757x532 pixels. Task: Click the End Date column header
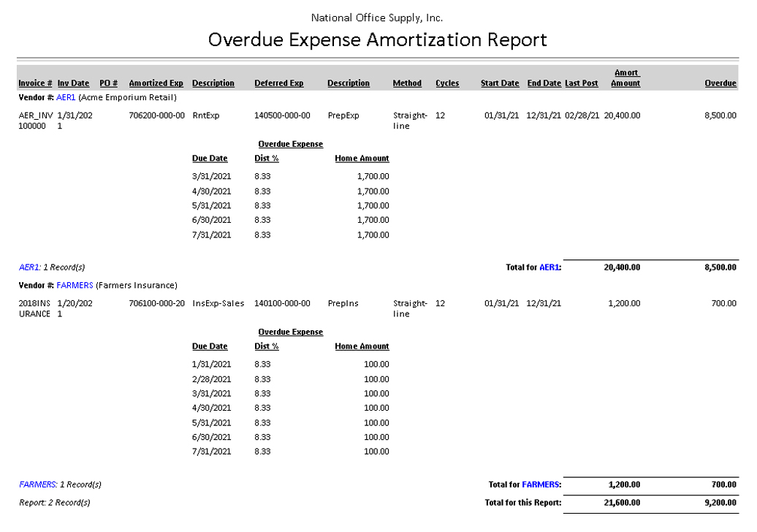pyautogui.click(x=544, y=83)
